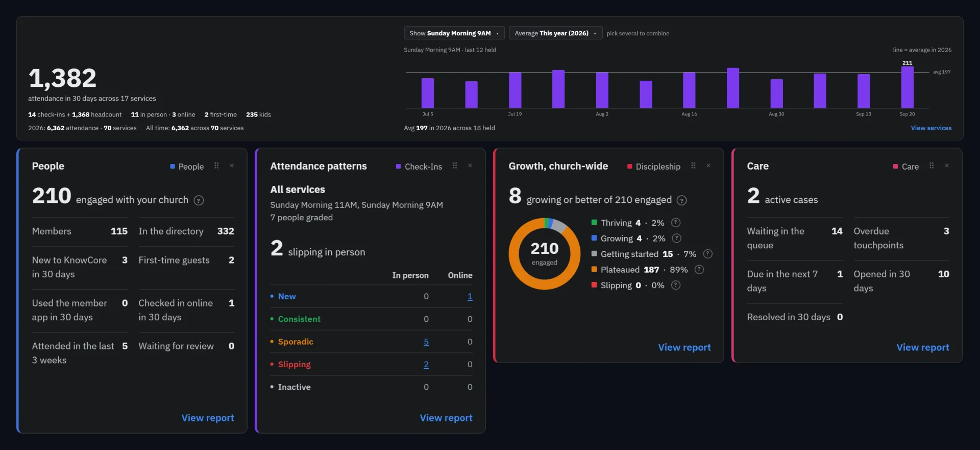
Task: Open drag handle on People card
Action: (x=216, y=165)
